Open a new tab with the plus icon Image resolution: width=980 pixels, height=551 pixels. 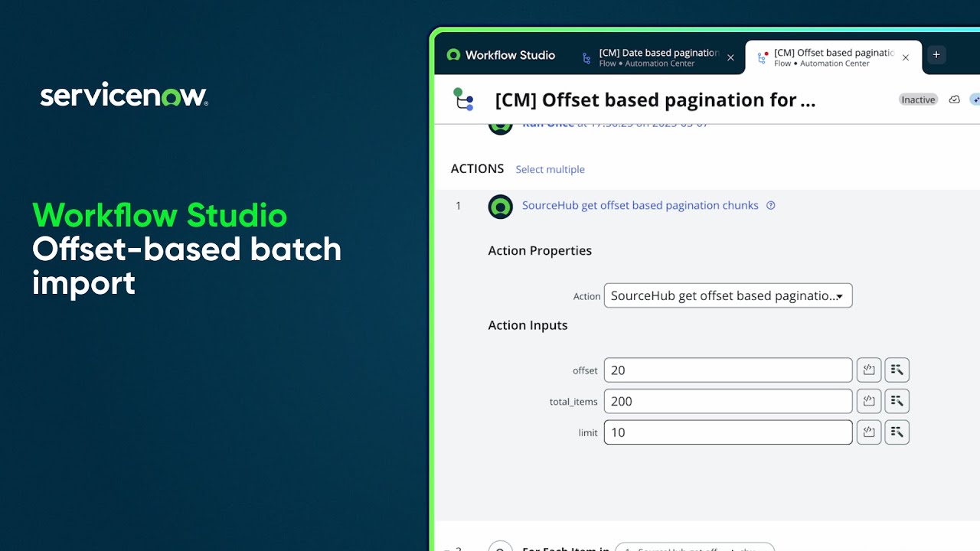(936, 54)
